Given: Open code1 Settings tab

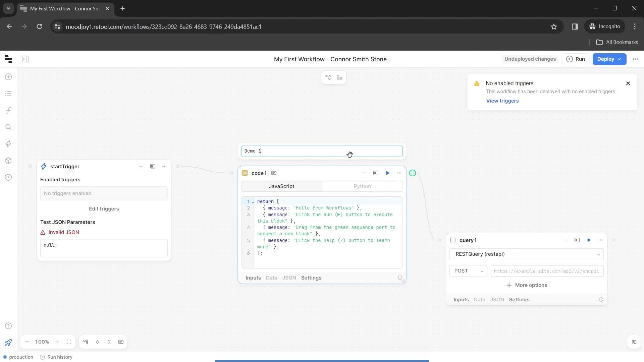Looking at the screenshot, I should click(311, 278).
